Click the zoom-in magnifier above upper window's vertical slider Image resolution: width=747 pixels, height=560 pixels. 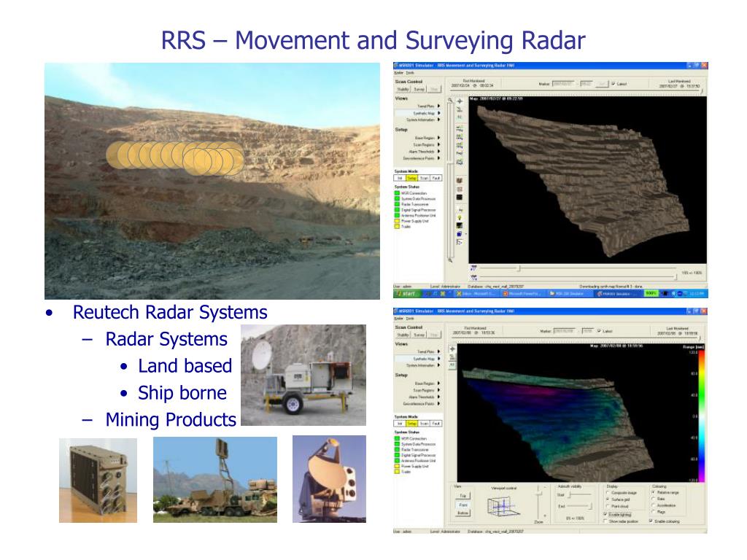pos(450,100)
